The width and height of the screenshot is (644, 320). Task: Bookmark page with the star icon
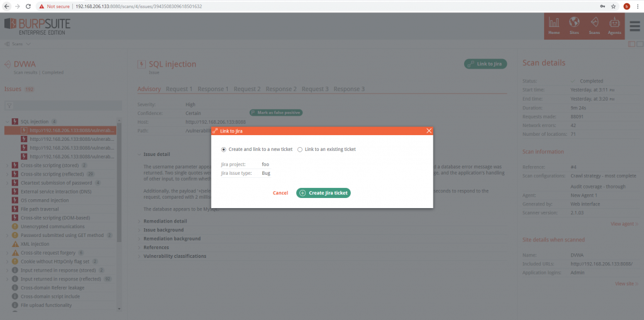(x=613, y=6)
